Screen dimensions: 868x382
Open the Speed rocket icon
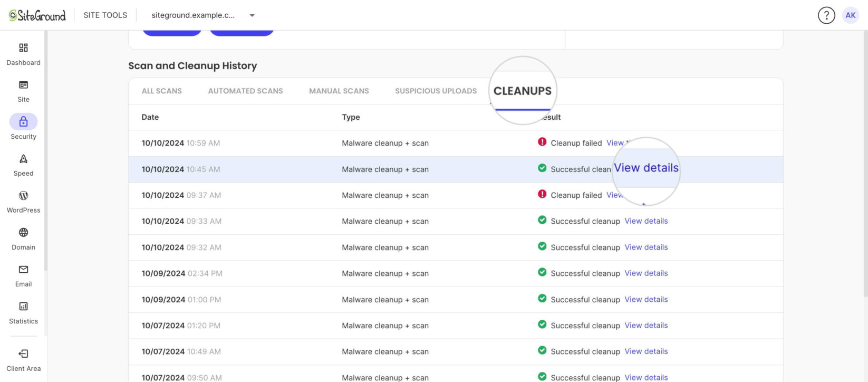pyautogui.click(x=23, y=159)
